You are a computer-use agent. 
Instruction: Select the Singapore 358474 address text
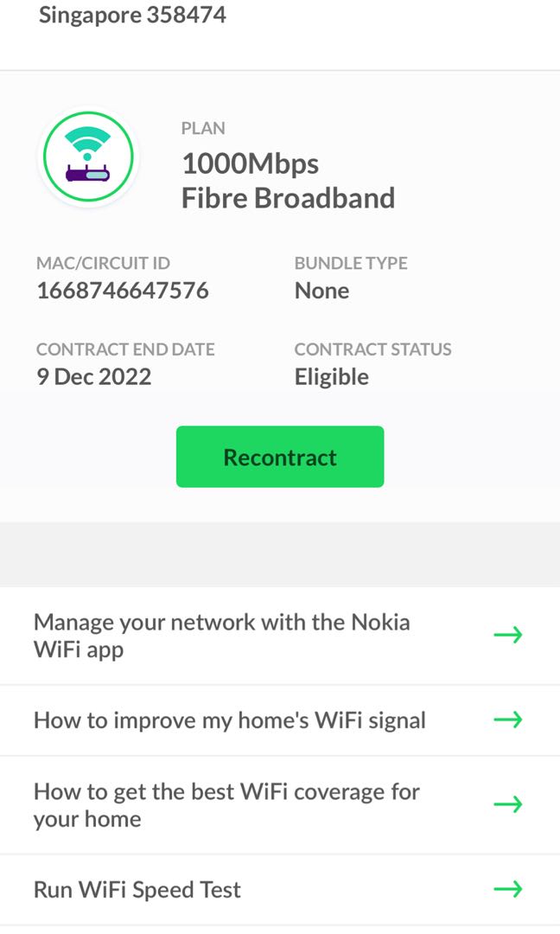pyautogui.click(x=132, y=14)
